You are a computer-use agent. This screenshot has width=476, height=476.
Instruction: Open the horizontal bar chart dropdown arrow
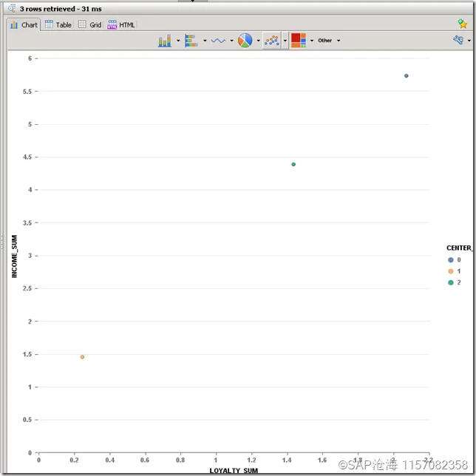tap(205, 41)
